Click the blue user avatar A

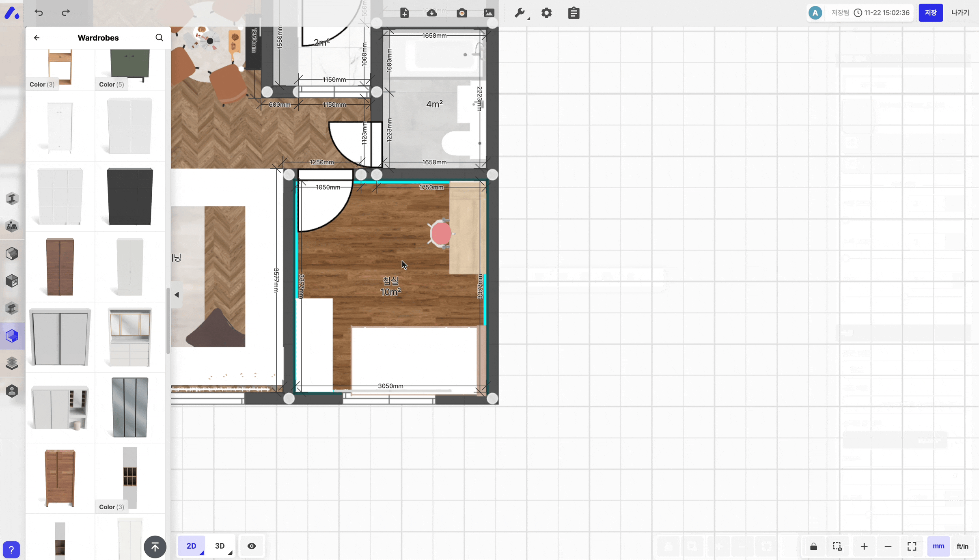pyautogui.click(x=815, y=13)
